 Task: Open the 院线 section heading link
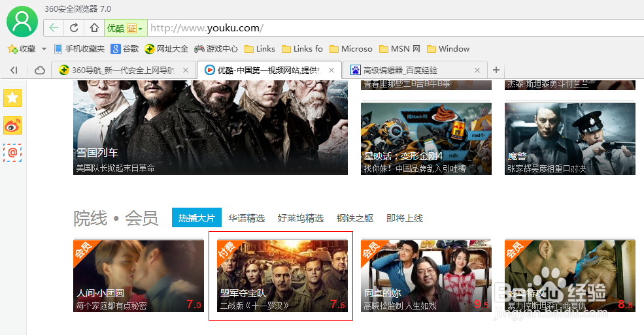coord(90,218)
